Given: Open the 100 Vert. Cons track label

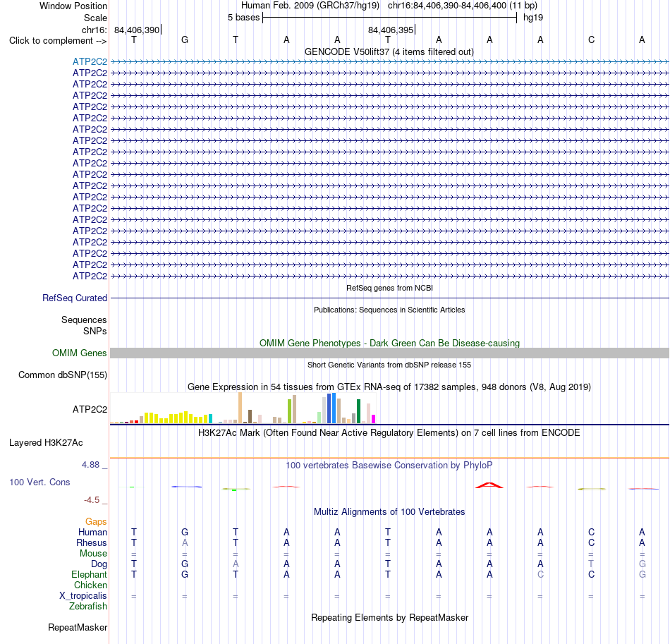Looking at the screenshot, I should (x=39, y=482).
